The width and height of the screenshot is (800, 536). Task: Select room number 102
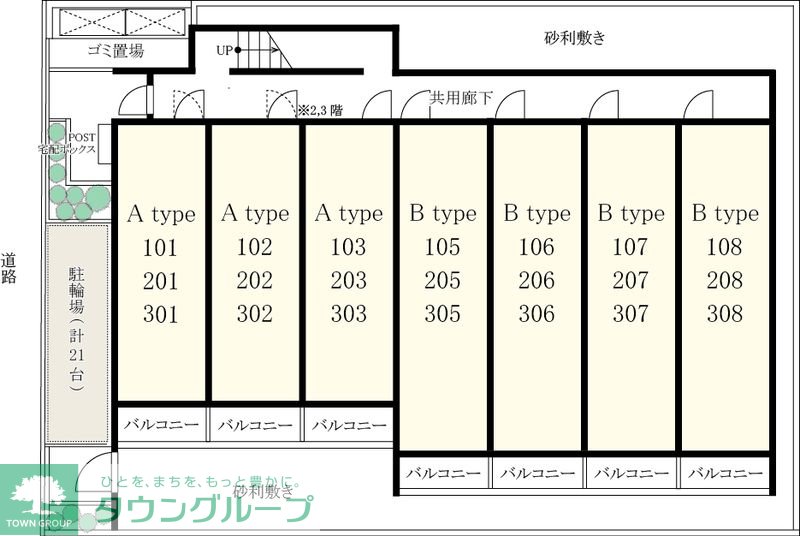pyautogui.click(x=254, y=247)
